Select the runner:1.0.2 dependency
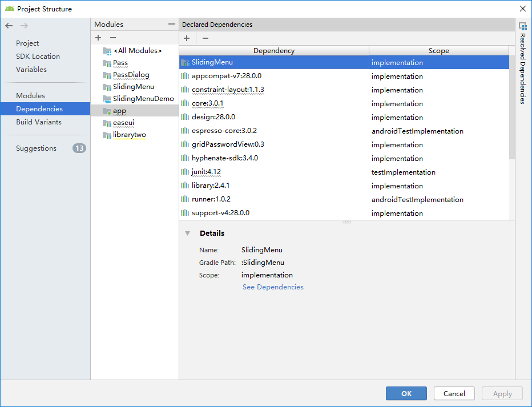532x407 pixels. [x=344, y=199]
